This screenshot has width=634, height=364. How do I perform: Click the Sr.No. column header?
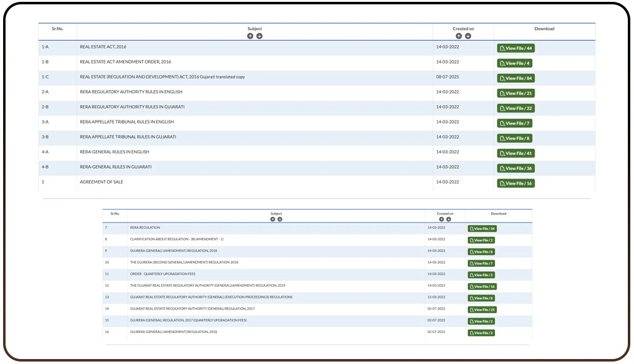(x=58, y=28)
